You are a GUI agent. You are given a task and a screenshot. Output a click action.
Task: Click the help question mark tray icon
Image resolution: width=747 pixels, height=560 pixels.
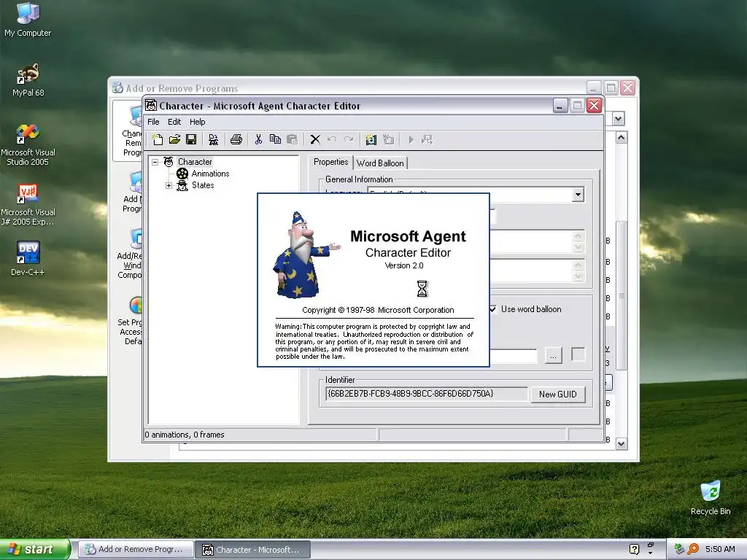(634, 549)
